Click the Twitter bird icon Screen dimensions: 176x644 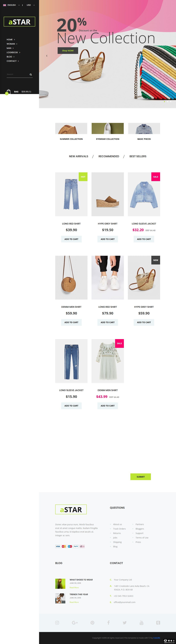(x=125, y=623)
